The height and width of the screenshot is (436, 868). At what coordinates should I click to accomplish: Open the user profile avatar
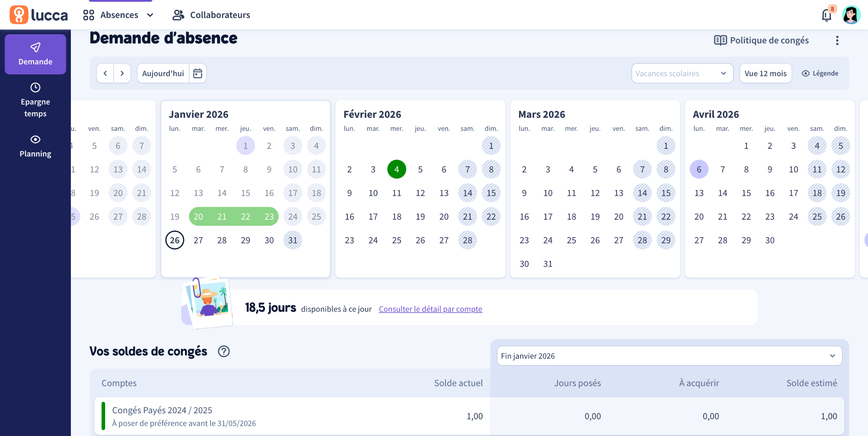[x=851, y=15]
